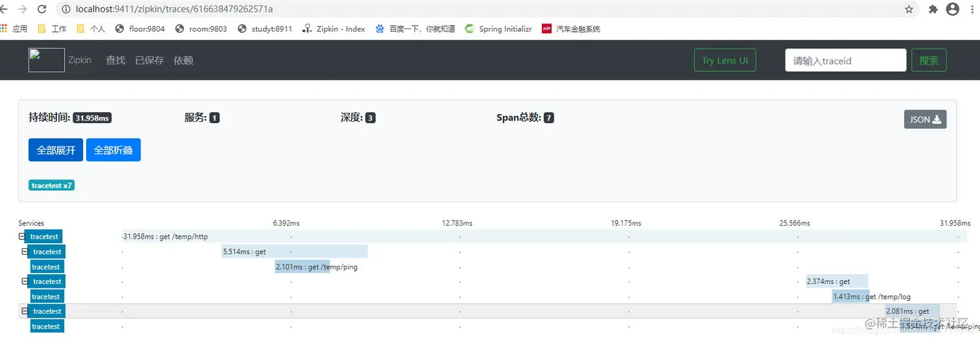This screenshot has width=980, height=341.
Task: Open the 汽车金融系统 bookmark
Action: click(x=571, y=29)
